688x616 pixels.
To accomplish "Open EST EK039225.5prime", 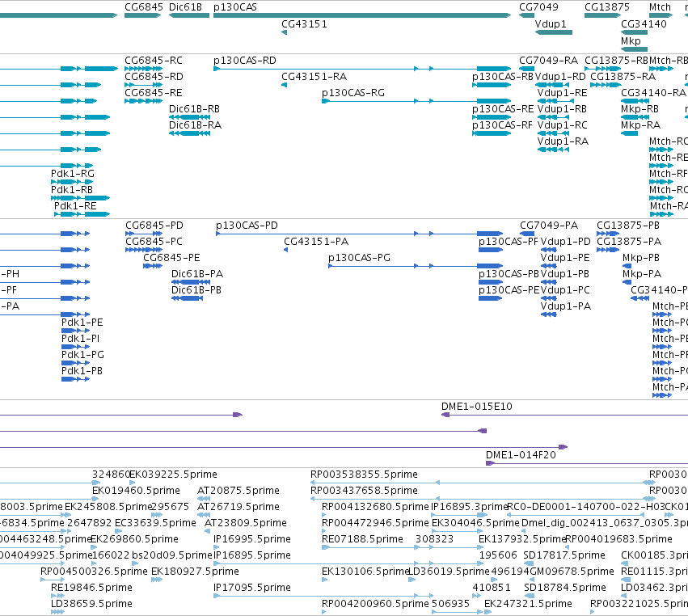I will [x=173, y=475].
